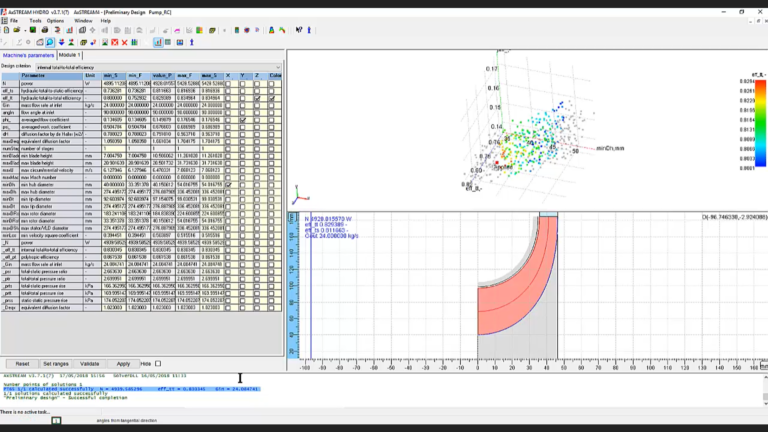Click the red X delete icon
The height and width of the screenshot is (432, 768).
pyautogui.click(x=124, y=43)
